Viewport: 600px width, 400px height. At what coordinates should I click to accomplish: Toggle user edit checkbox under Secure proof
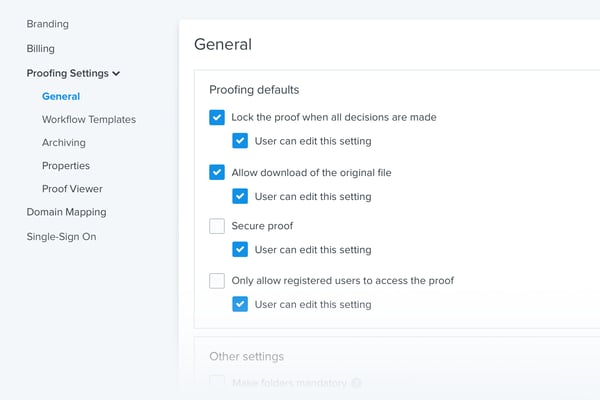240,250
